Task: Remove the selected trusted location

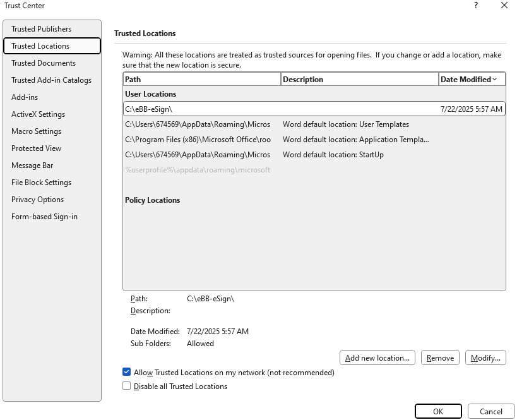Action: pyautogui.click(x=440, y=357)
